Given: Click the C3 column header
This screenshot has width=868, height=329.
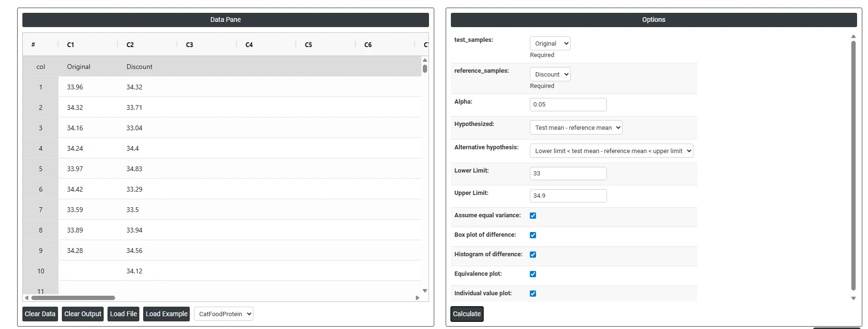Looking at the screenshot, I should click(x=207, y=45).
